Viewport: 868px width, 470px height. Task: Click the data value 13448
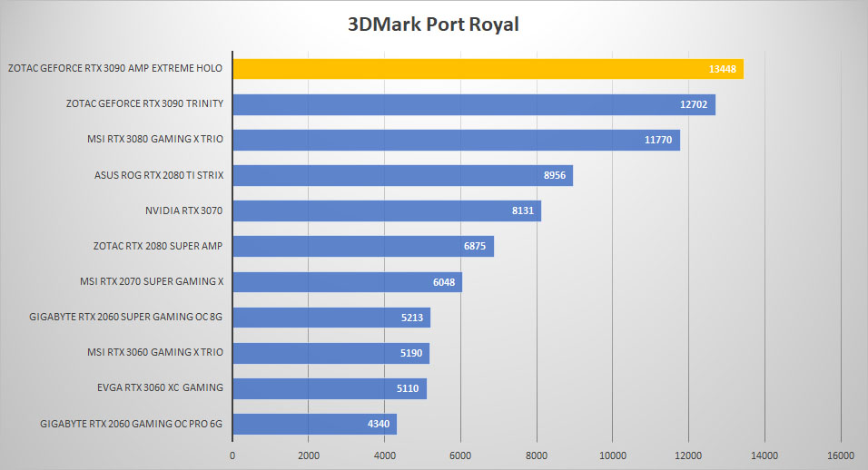coord(723,69)
